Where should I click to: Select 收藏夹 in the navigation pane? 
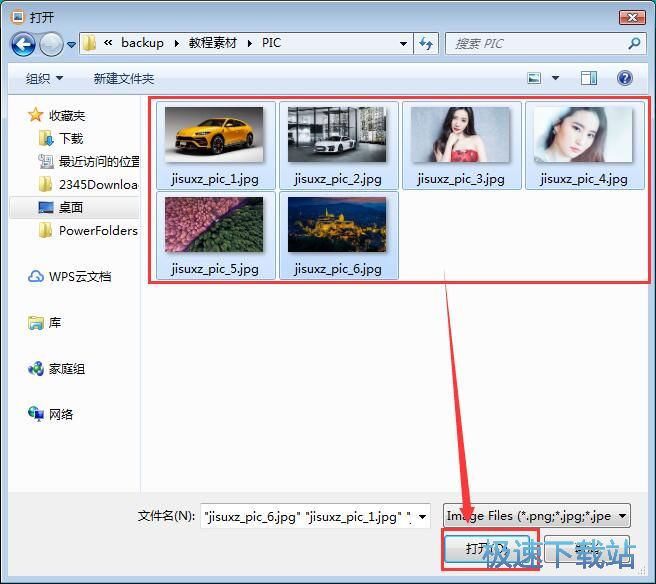coord(67,115)
